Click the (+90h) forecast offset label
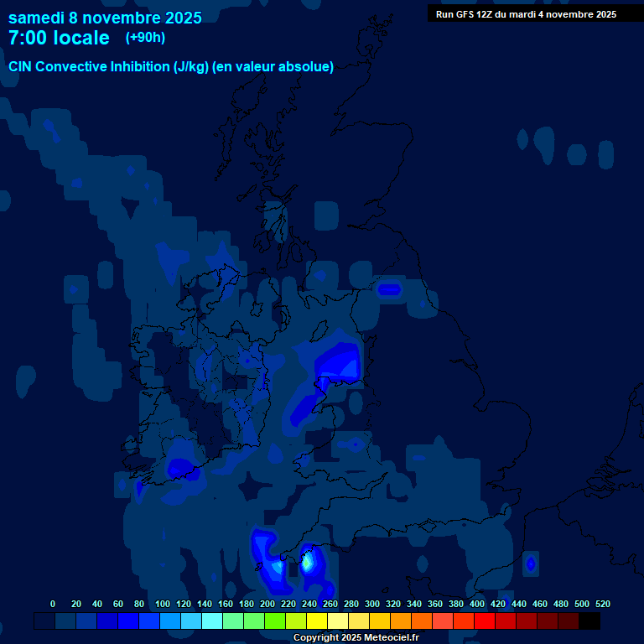The image size is (644, 644). [x=145, y=38]
